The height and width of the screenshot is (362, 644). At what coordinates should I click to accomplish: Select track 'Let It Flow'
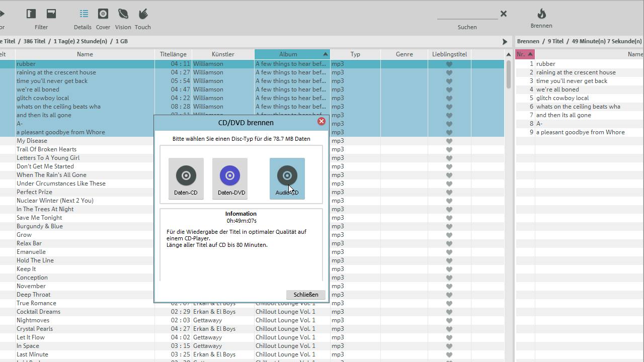(31, 337)
